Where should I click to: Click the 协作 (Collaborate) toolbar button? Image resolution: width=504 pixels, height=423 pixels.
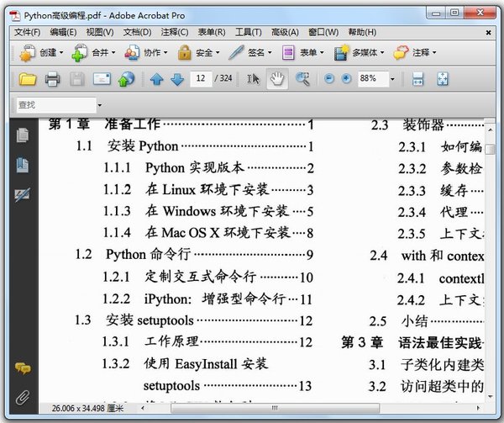point(146,52)
